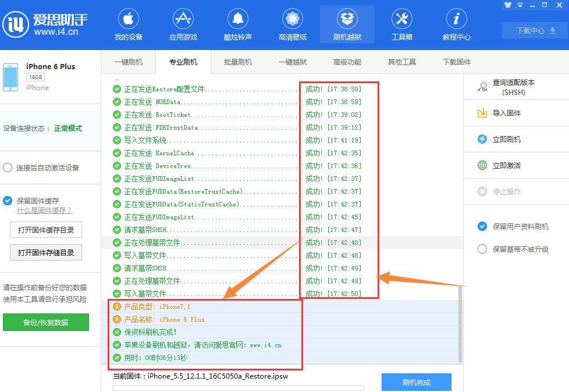Select the 产品名称: iPhone 6 Plus row
The width and height of the screenshot is (569, 392).
click(280, 319)
